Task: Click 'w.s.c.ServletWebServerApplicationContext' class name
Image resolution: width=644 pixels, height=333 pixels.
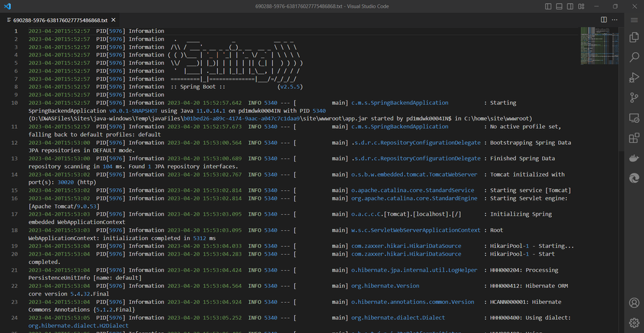Action: (416, 231)
